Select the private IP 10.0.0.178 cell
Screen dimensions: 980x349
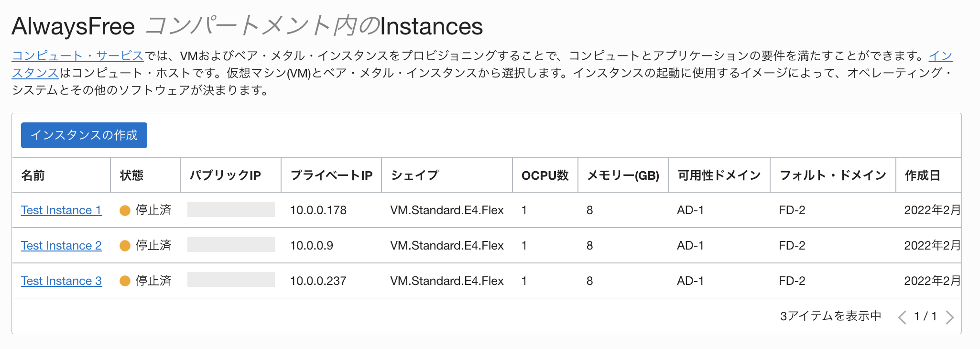pyautogui.click(x=319, y=210)
